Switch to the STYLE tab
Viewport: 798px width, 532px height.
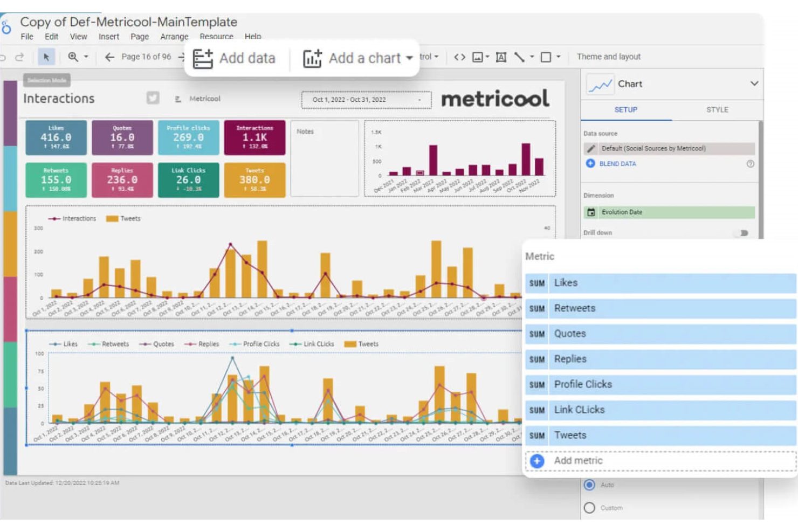[x=717, y=109]
